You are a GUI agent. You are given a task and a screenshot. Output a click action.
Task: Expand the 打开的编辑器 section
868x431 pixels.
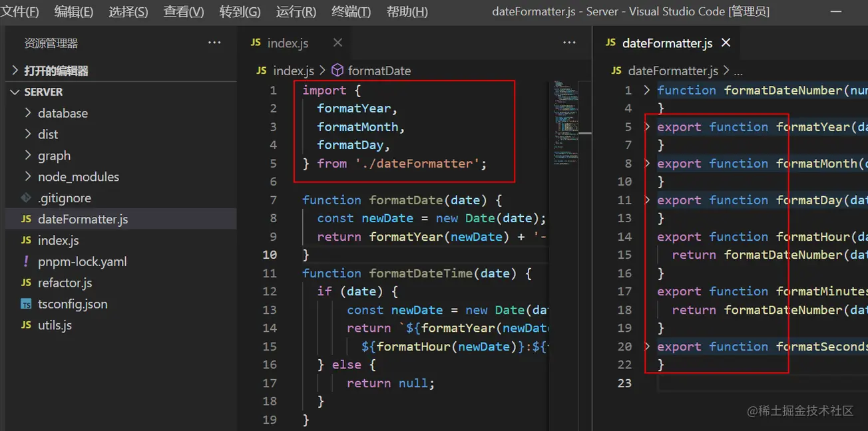click(x=15, y=71)
